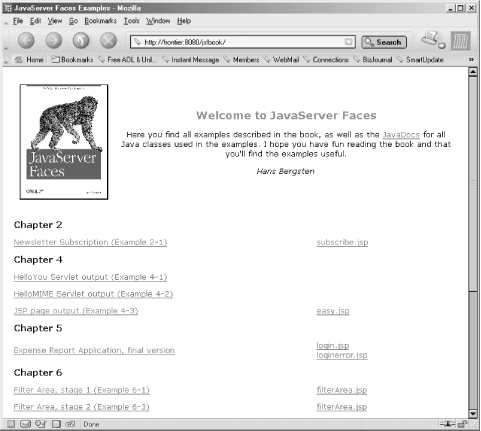Open the Bookmarks menu in menu bar

[100, 21]
